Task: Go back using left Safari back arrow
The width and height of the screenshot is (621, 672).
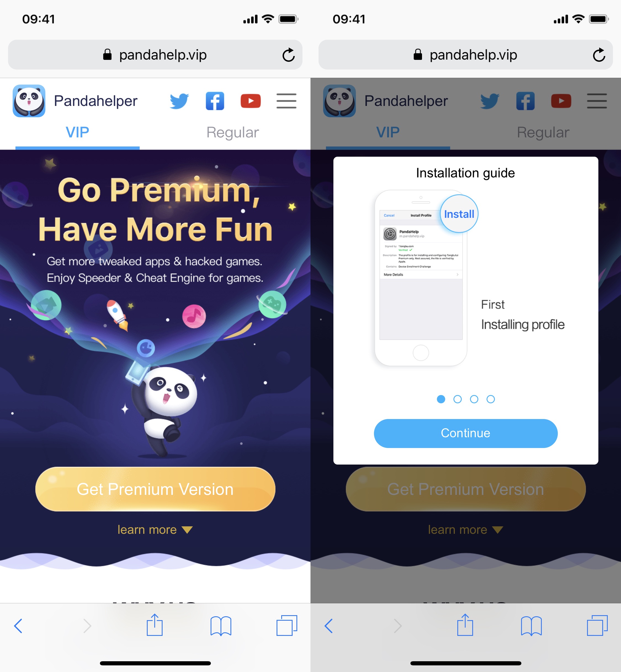Action: [x=18, y=626]
